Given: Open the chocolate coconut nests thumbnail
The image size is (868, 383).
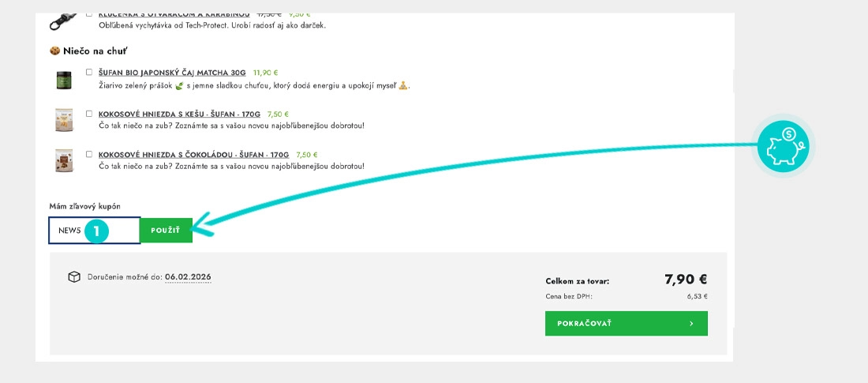Looking at the screenshot, I should tap(64, 160).
